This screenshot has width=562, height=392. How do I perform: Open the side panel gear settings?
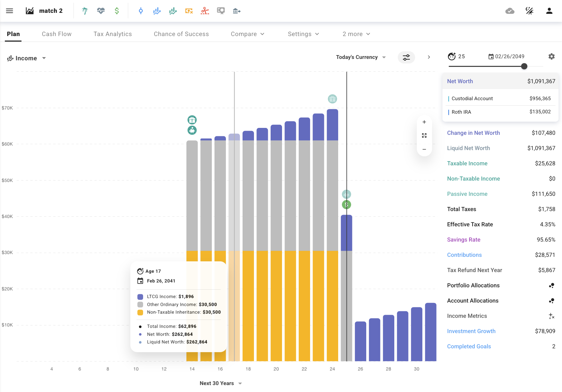[x=552, y=56]
